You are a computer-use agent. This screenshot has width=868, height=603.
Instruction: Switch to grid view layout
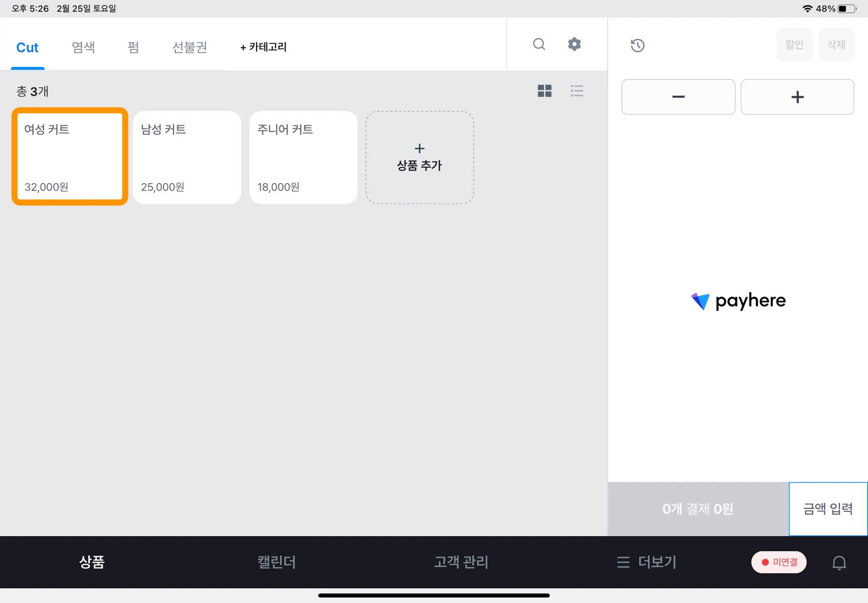(x=545, y=91)
